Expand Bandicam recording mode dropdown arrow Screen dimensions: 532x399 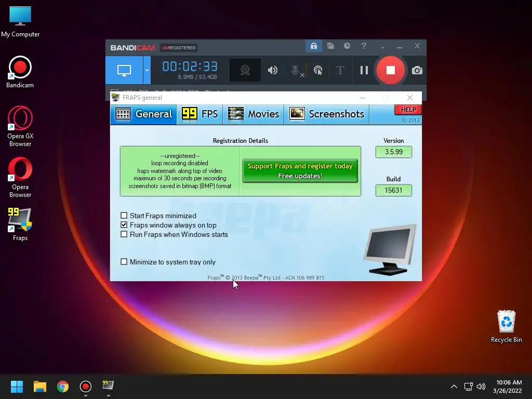[x=147, y=70]
